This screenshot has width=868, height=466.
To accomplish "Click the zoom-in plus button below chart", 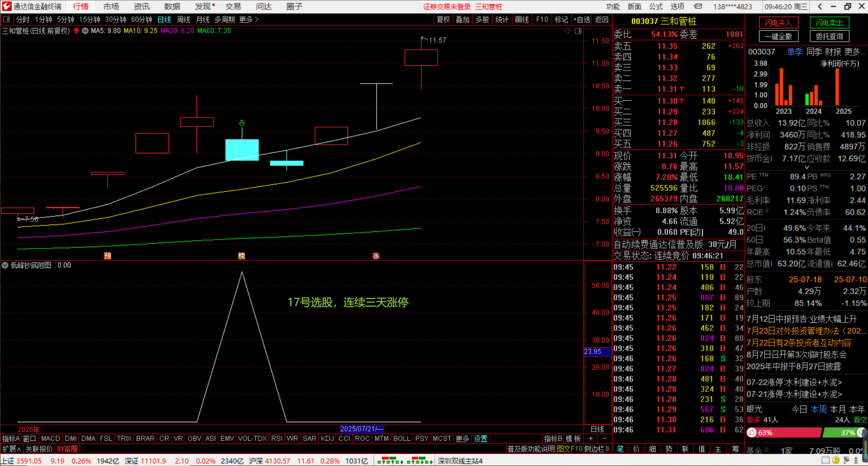I will [x=590, y=438].
